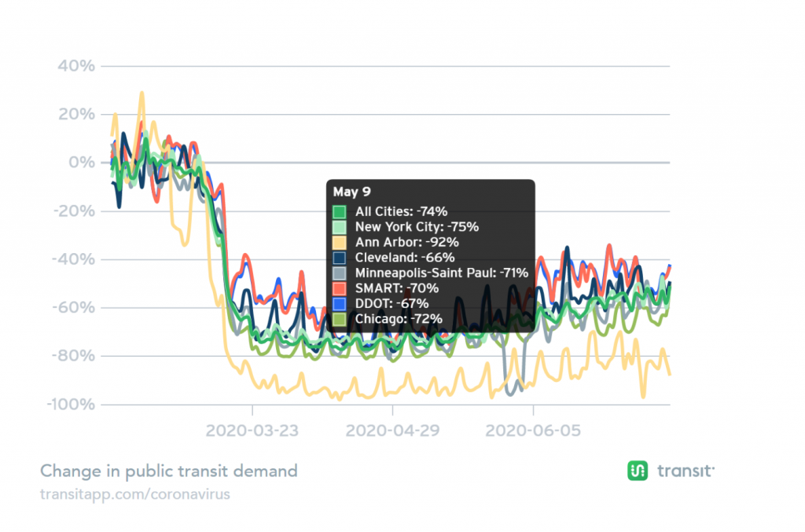Screen dimensions: 805x532
Task: Click the 2020-04-29 date axis label
Action: (x=393, y=431)
